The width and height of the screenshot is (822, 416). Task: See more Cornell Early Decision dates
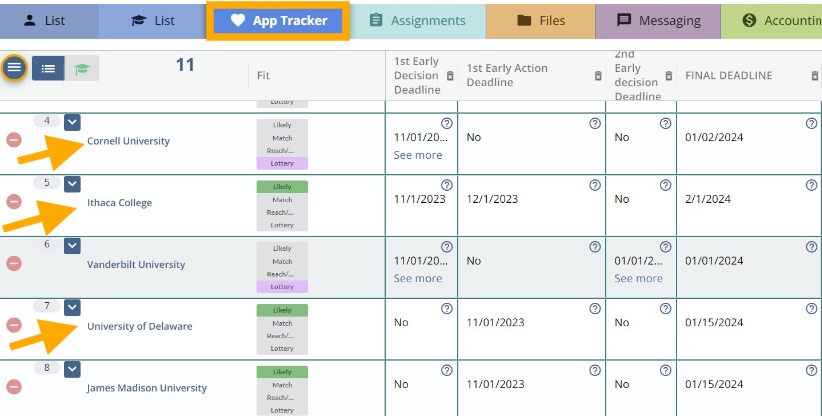coord(418,155)
